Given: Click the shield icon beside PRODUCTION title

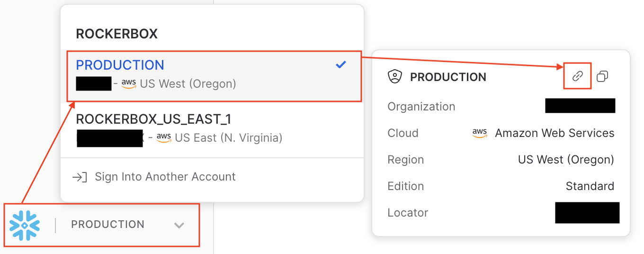Looking at the screenshot, I should (x=394, y=77).
